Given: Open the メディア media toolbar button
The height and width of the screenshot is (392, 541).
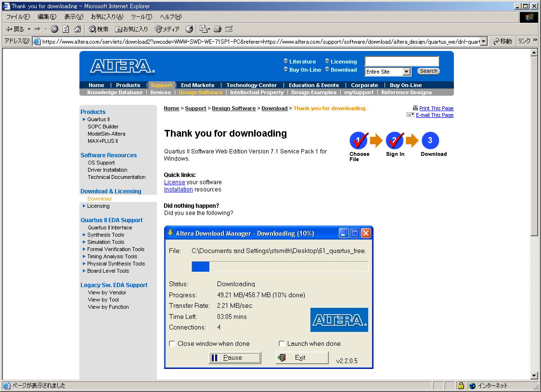Looking at the screenshot, I should coord(167,29).
